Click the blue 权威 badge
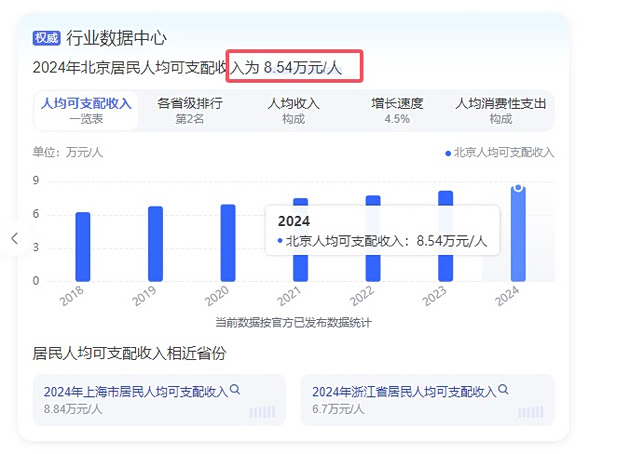 [x=46, y=38]
